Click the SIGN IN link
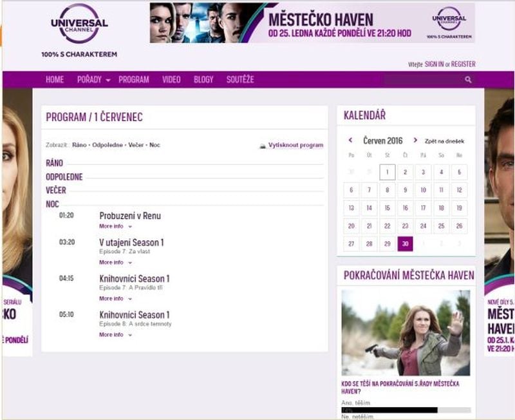The width and height of the screenshot is (515, 420). click(x=434, y=64)
